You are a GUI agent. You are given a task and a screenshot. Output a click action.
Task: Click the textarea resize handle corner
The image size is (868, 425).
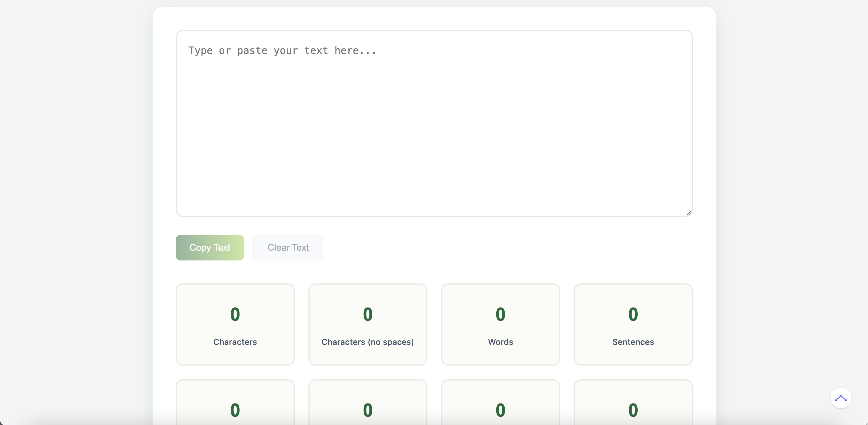click(689, 213)
